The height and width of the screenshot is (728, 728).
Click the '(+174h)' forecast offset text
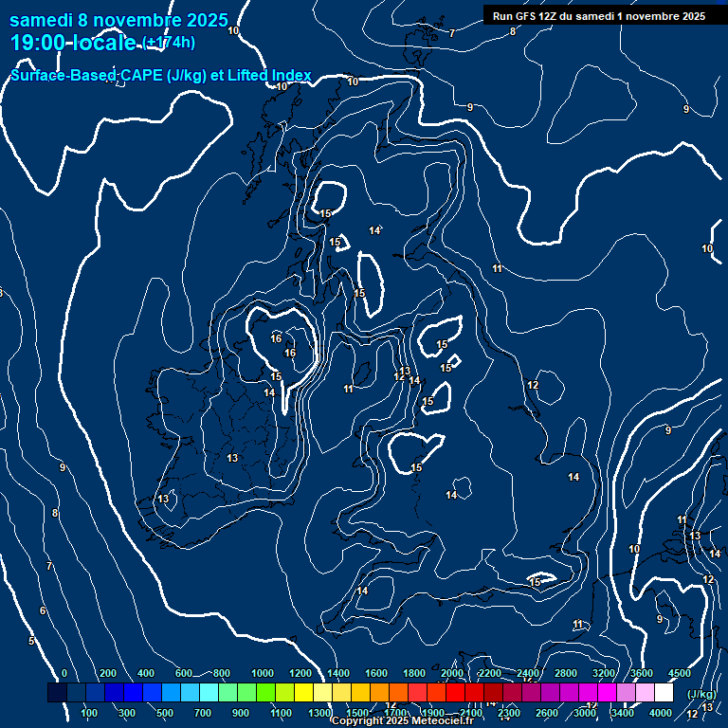[x=169, y=43]
